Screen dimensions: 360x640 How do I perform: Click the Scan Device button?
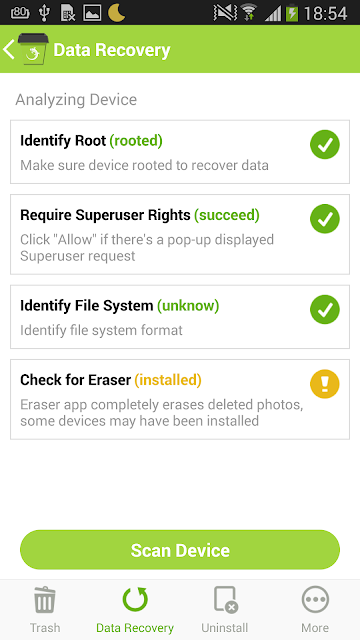pos(180,550)
